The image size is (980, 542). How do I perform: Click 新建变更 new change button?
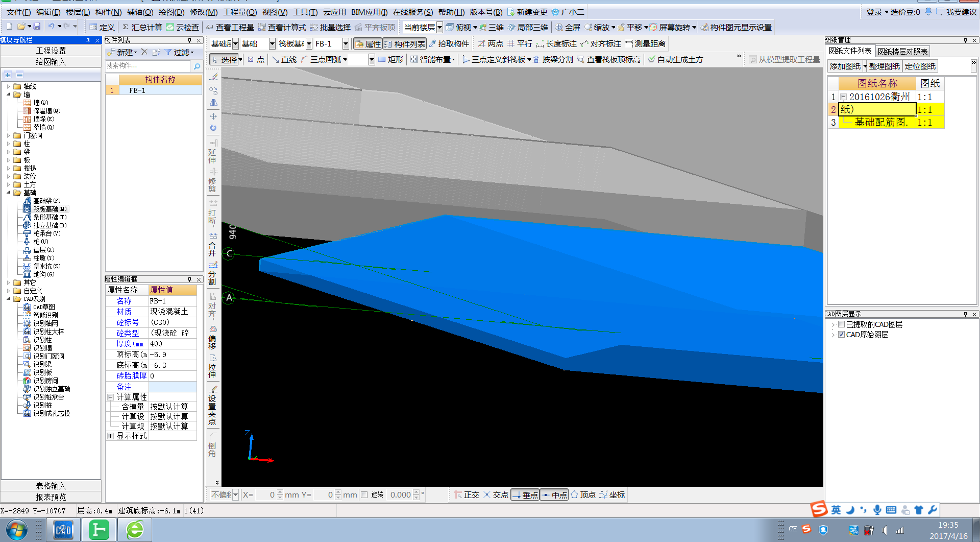(527, 12)
